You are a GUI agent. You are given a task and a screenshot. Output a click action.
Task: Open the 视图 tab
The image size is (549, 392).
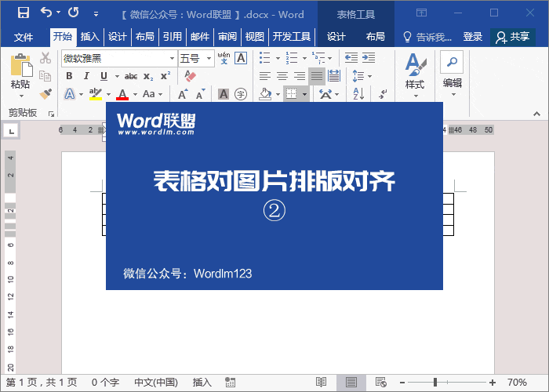point(255,36)
